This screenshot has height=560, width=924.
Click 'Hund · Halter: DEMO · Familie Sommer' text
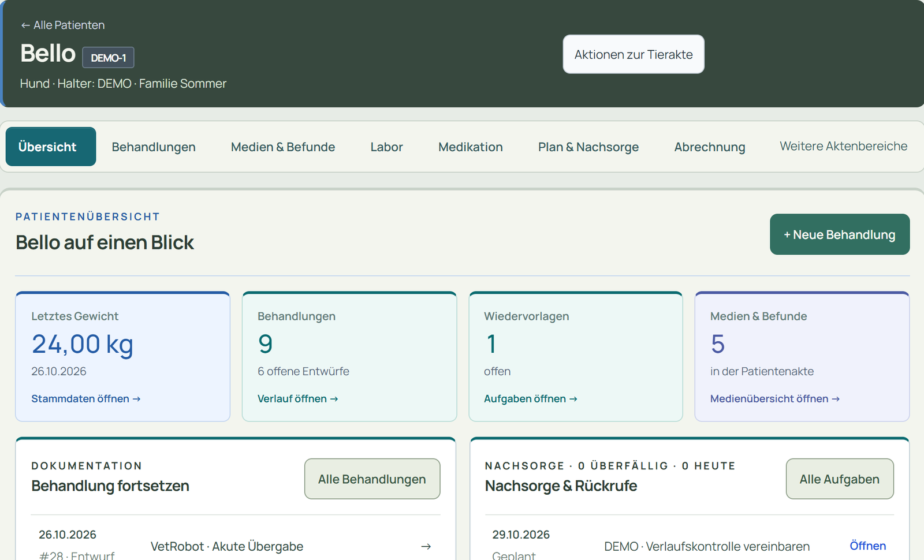(123, 84)
